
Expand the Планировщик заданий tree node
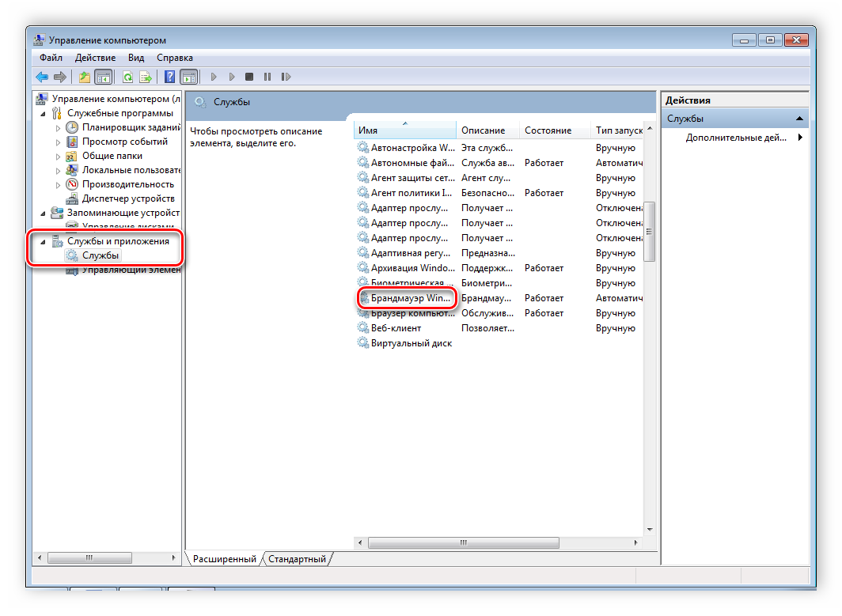(x=58, y=127)
